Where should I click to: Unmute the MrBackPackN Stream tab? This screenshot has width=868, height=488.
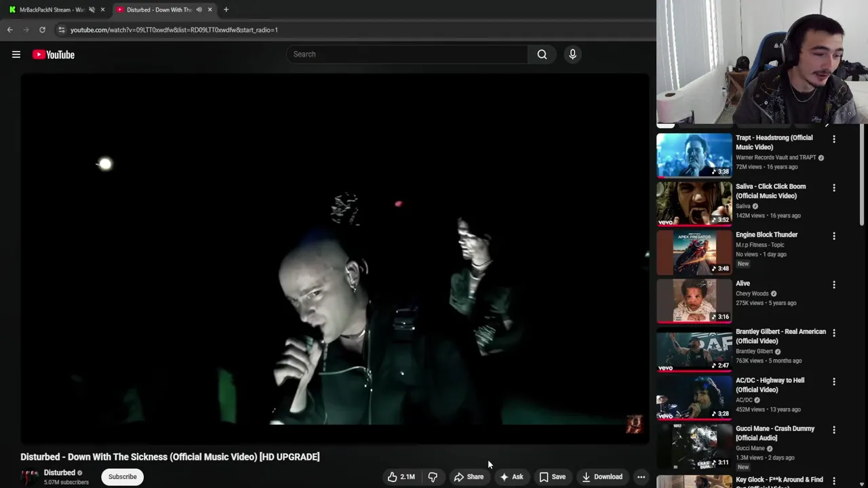point(92,9)
